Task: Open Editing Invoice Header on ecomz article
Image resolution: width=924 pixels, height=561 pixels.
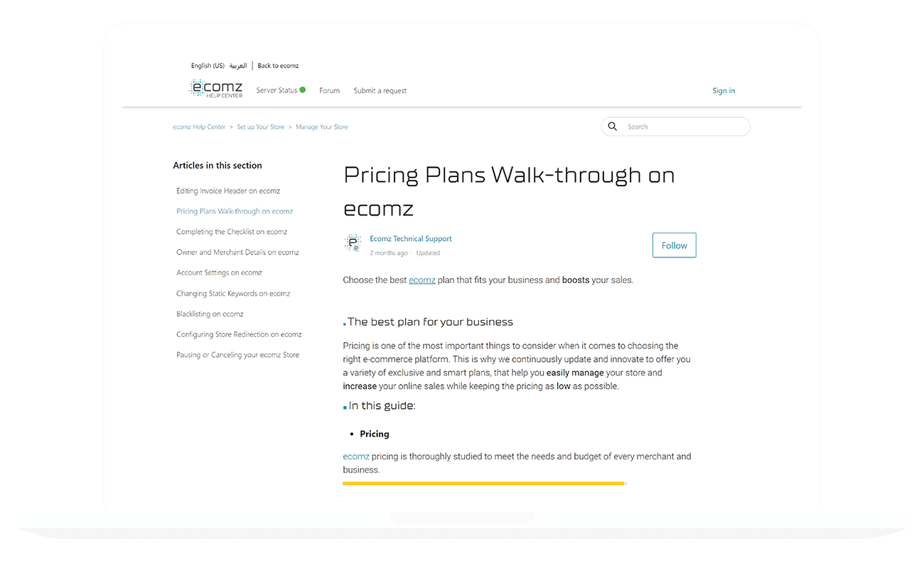Action: [228, 191]
